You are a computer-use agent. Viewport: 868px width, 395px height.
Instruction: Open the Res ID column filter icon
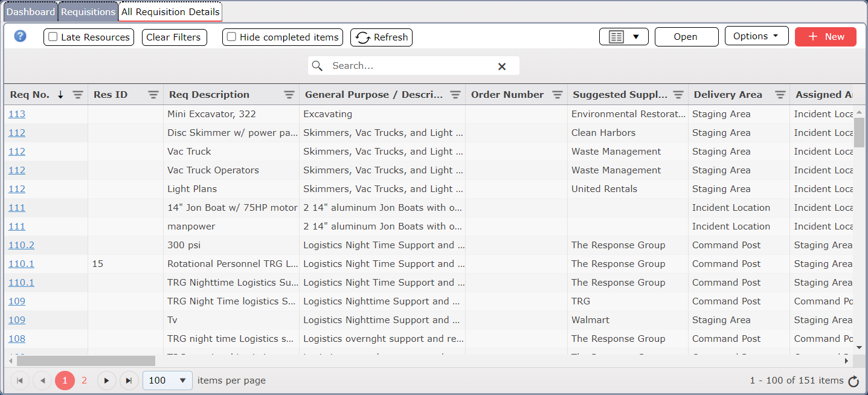pos(153,95)
